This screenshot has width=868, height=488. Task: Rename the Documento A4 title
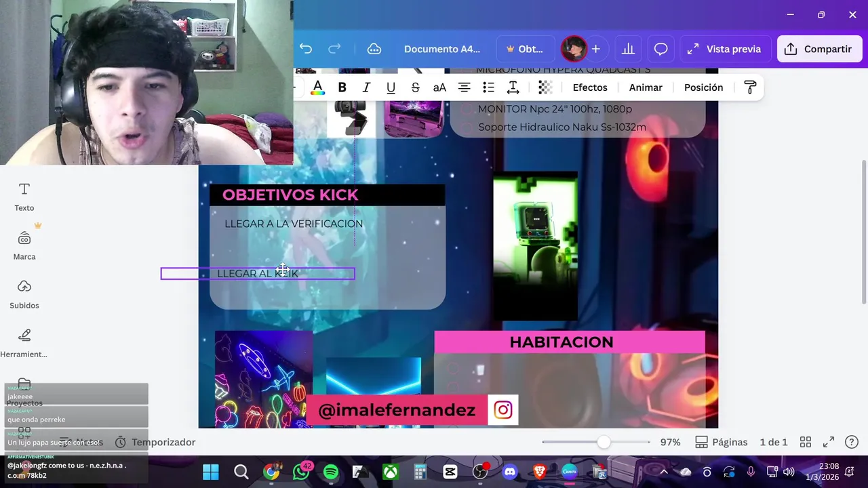click(442, 49)
